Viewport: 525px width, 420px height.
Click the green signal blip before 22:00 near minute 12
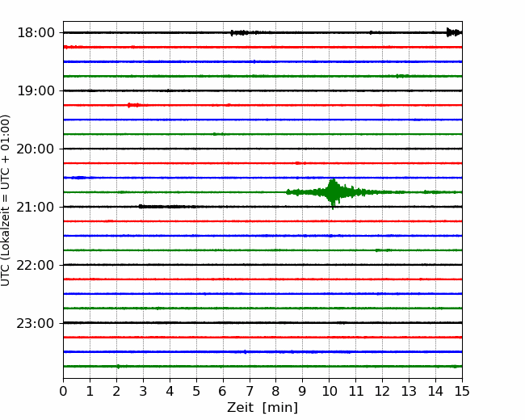point(383,250)
